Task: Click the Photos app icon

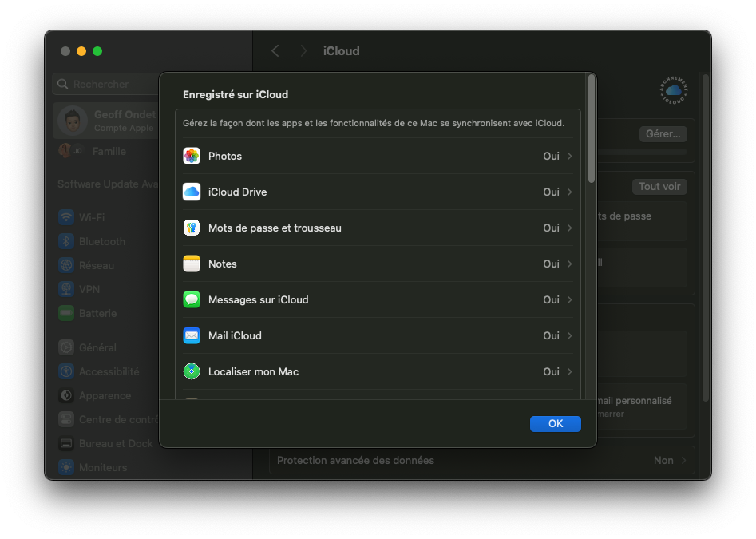Action: (192, 156)
